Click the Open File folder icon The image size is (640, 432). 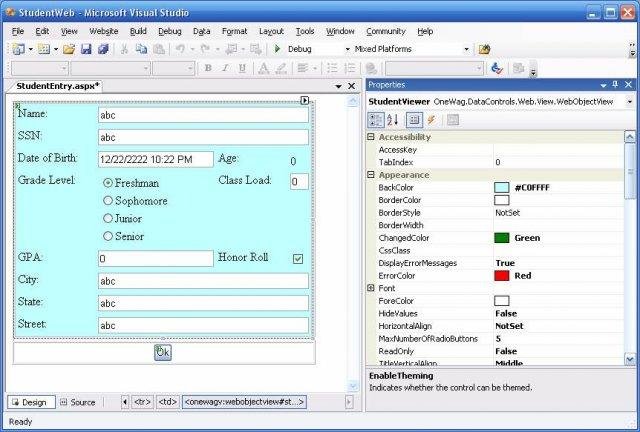click(69, 49)
